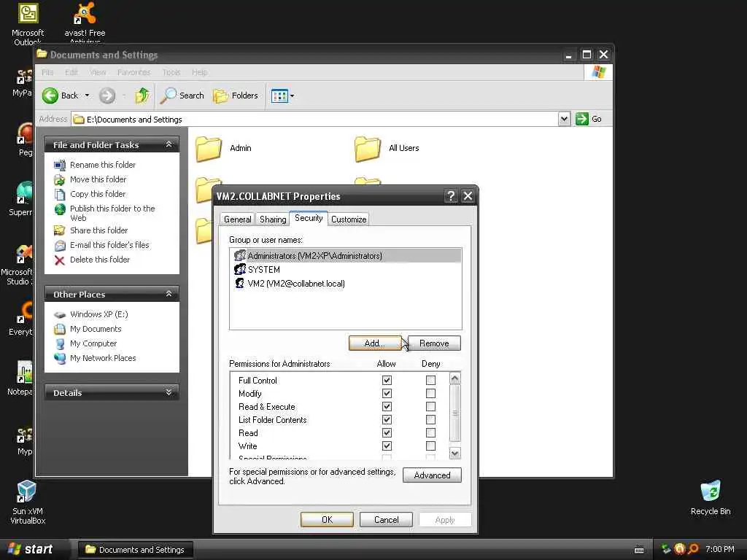The width and height of the screenshot is (747, 560).
Task: Open My Network Places link
Action: pyautogui.click(x=103, y=359)
